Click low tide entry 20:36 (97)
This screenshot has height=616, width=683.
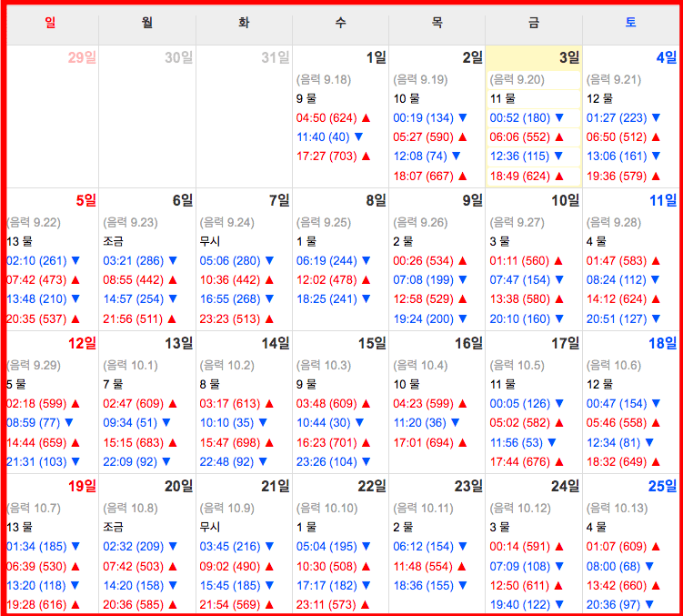[620, 605]
